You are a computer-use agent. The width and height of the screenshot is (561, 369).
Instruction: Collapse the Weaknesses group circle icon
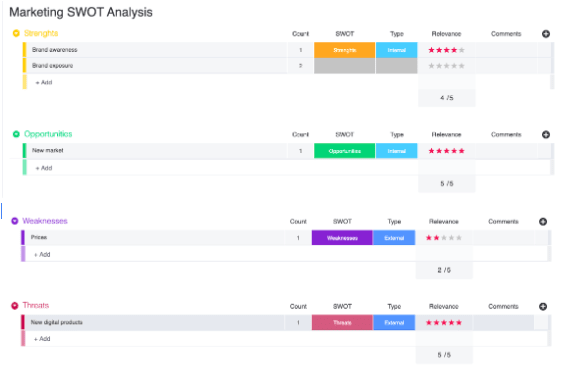point(15,221)
